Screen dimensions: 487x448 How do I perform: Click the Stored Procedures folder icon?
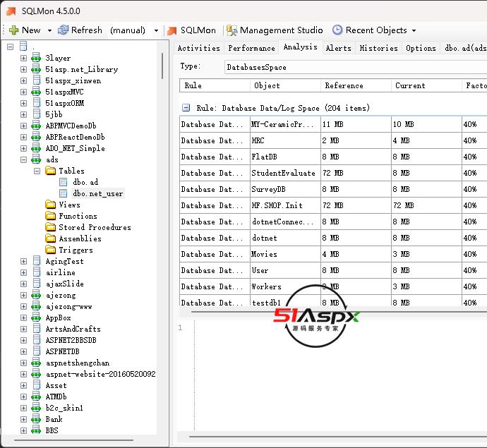coord(50,227)
